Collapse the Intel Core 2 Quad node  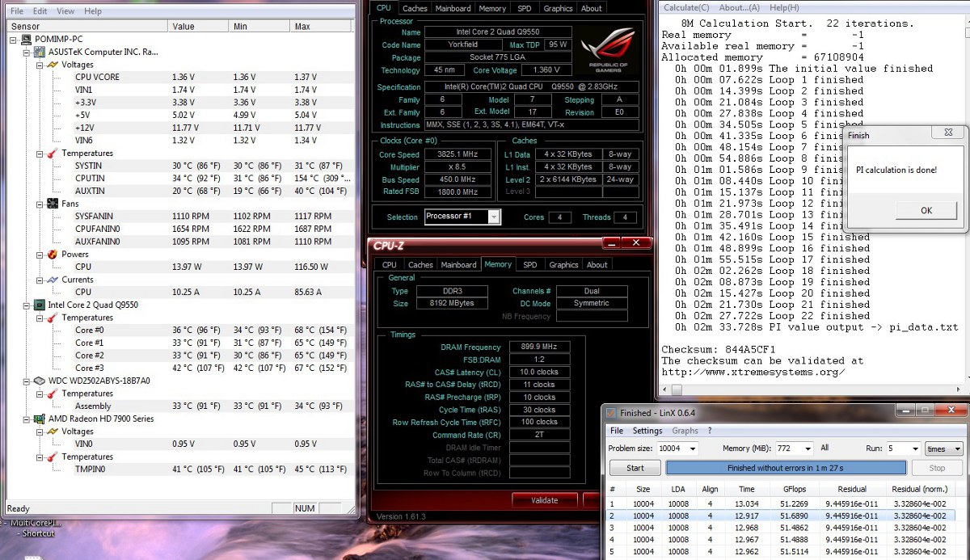pos(27,305)
